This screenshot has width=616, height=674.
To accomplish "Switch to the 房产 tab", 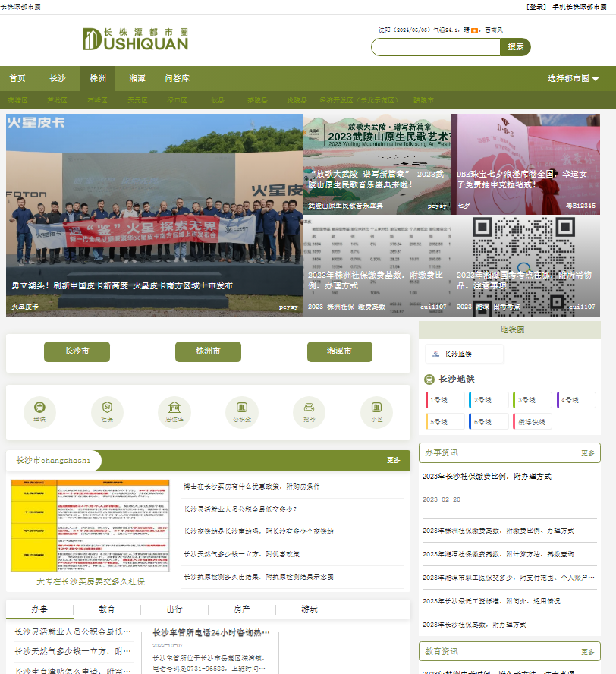I will pyautogui.click(x=242, y=609).
